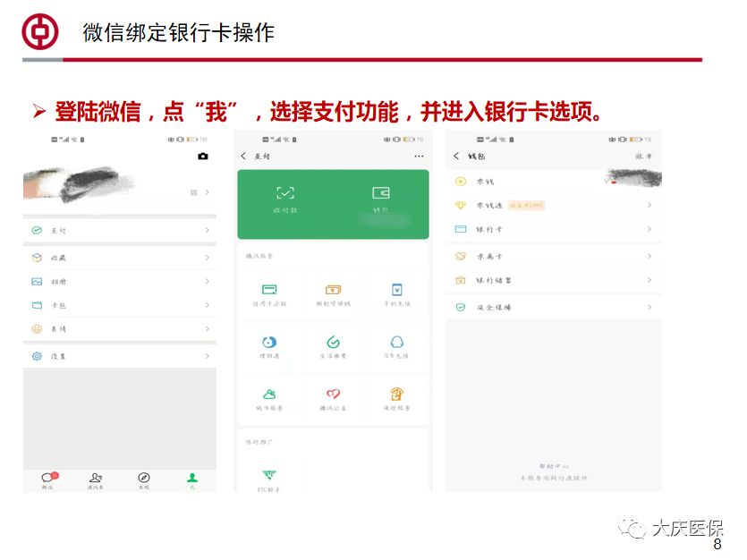Image resolution: width=747 pixels, height=560 pixels.
Task: Tap 钱包 wallet in the green card
Action: [x=380, y=199]
